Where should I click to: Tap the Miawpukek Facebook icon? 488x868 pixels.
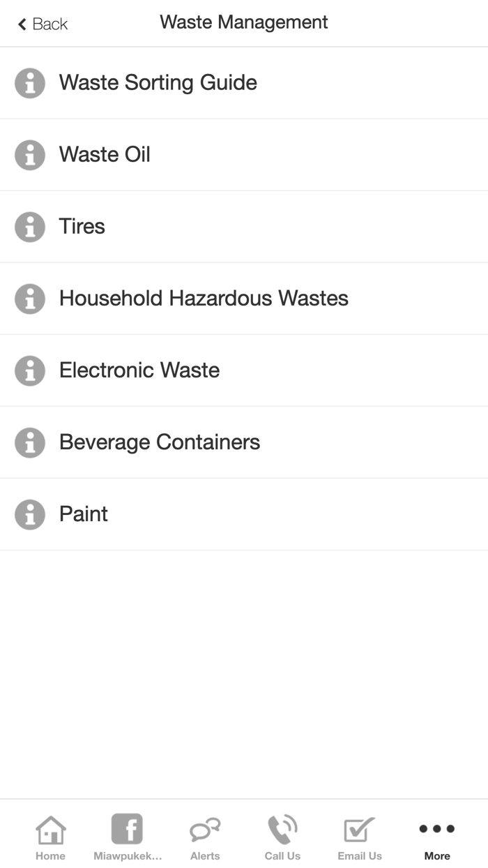click(127, 830)
